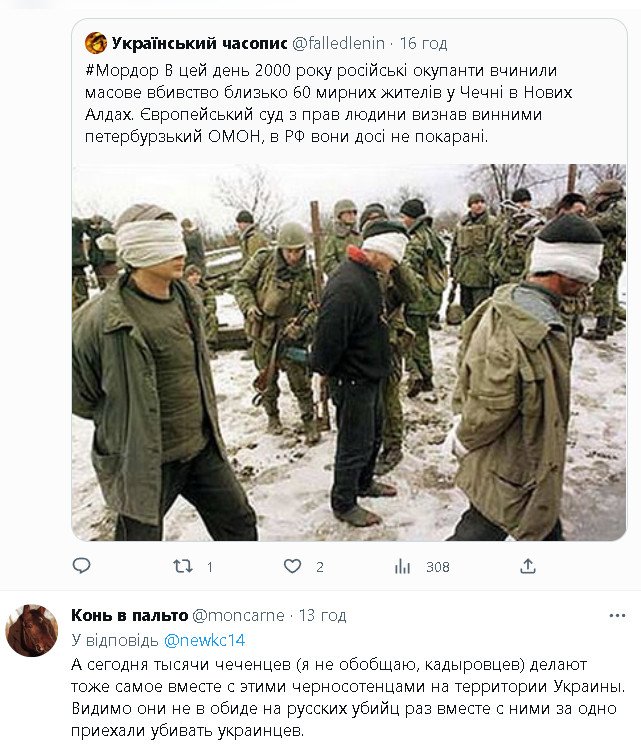641x749 pixels.
Task: Enlarge the blindfolded men photo
Action: pyautogui.click(x=349, y=353)
